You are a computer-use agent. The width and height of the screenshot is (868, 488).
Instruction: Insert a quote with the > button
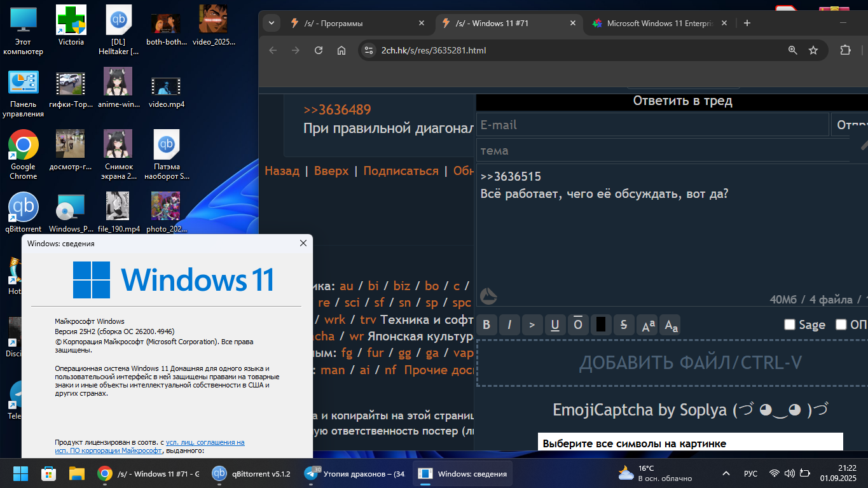coord(532,324)
